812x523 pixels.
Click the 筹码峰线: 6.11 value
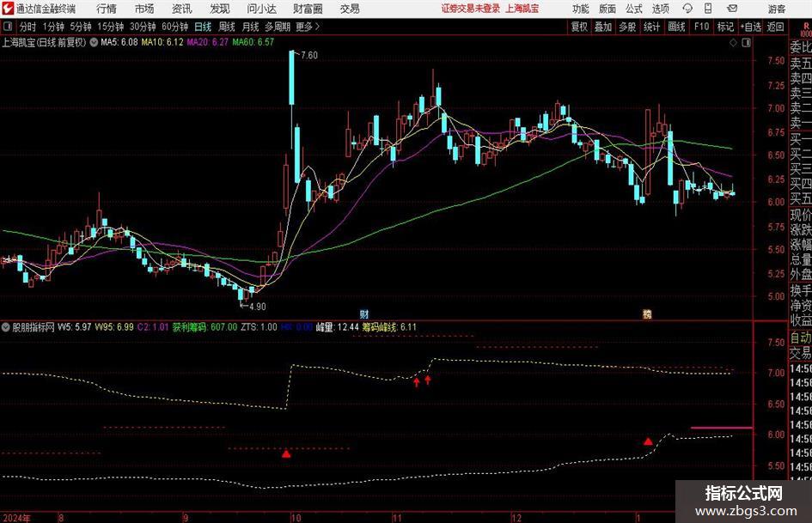(389, 327)
